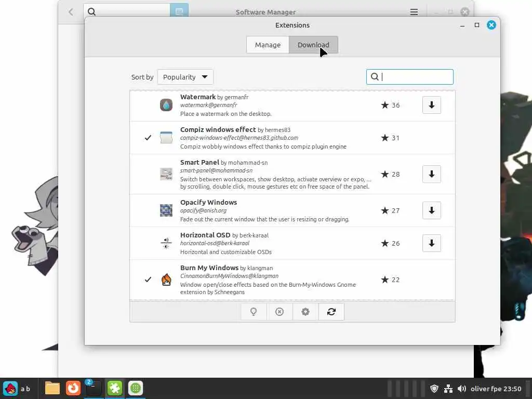Select the Watermark extension title
Viewport: 532px width, 399px height.
pos(198,97)
